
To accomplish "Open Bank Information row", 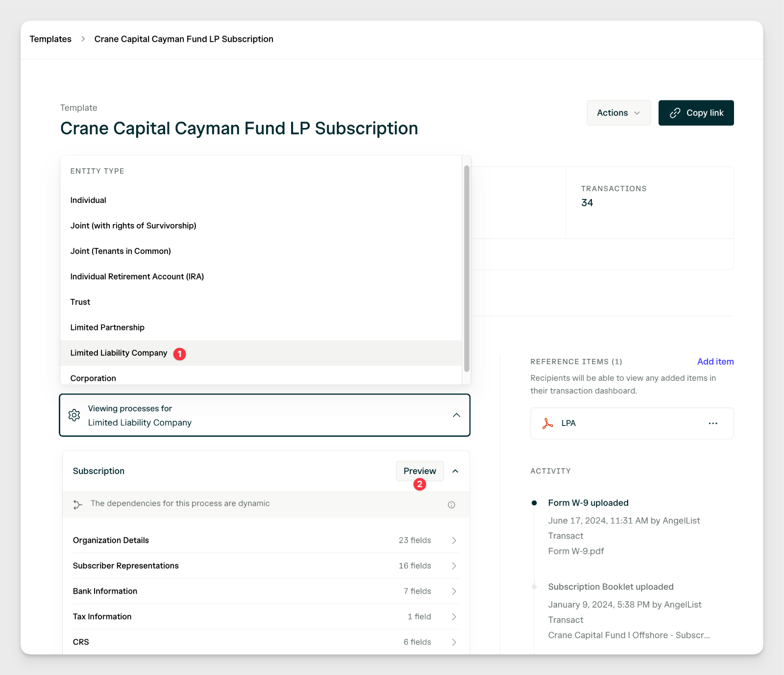I will [x=265, y=591].
